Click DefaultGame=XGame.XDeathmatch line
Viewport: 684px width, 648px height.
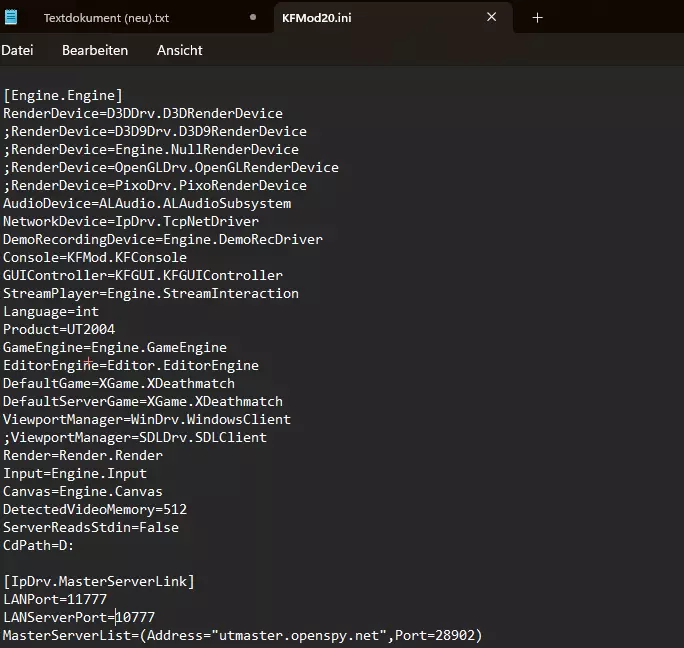[119, 383]
